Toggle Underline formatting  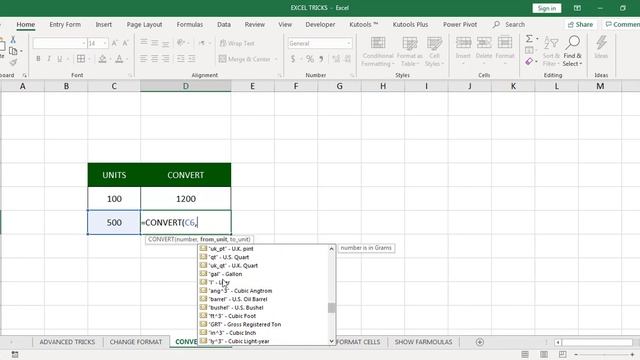[60, 59]
